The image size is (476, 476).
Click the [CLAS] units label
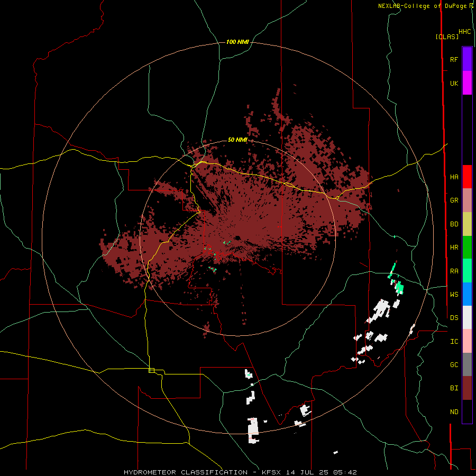pyautogui.click(x=447, y=36)
